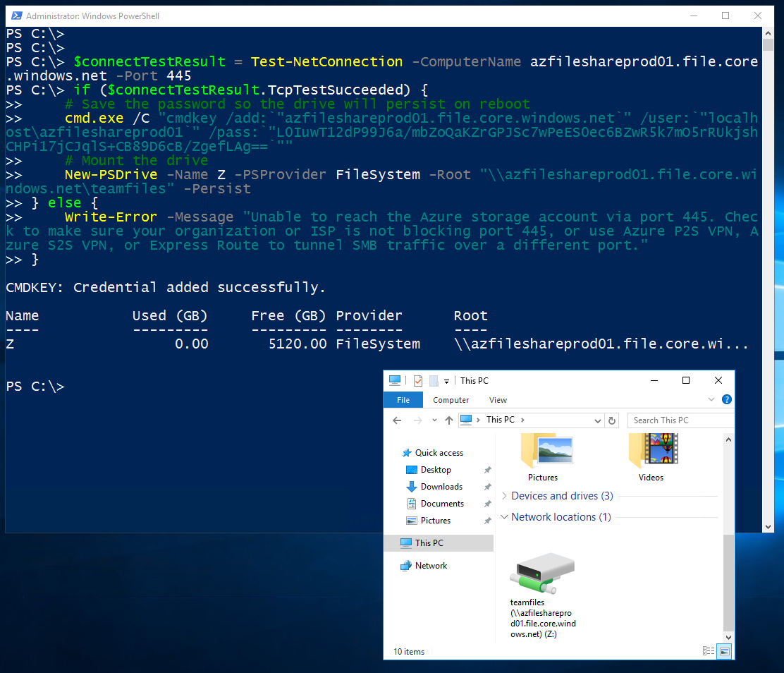
Task: Open the Pictures folder in the This PC window
Action: click(x=546, y=457)
